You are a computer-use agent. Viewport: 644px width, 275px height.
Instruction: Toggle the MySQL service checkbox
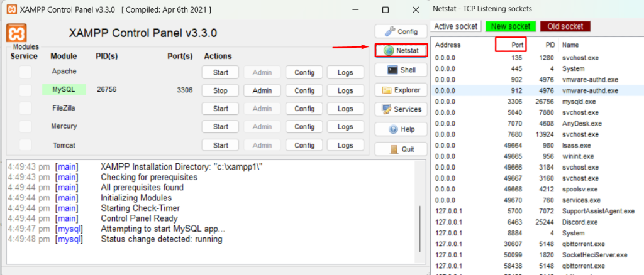(x=25, y=90)
